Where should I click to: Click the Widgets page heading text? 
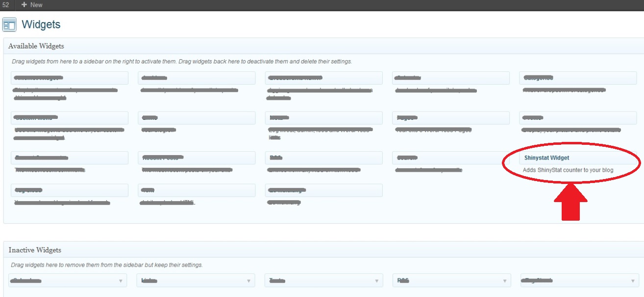(41, 24)
